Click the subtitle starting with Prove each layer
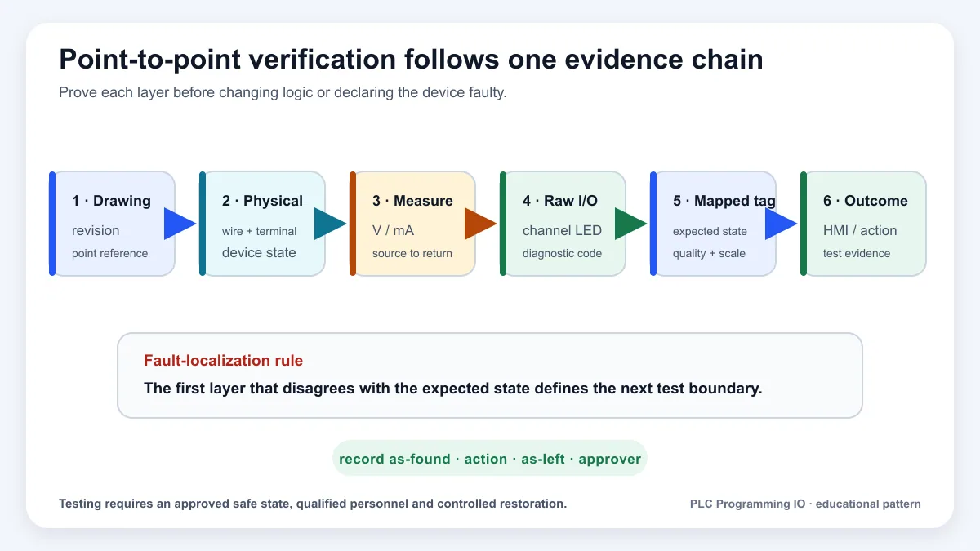Screen dimensions: 980x551 [283, 92]
